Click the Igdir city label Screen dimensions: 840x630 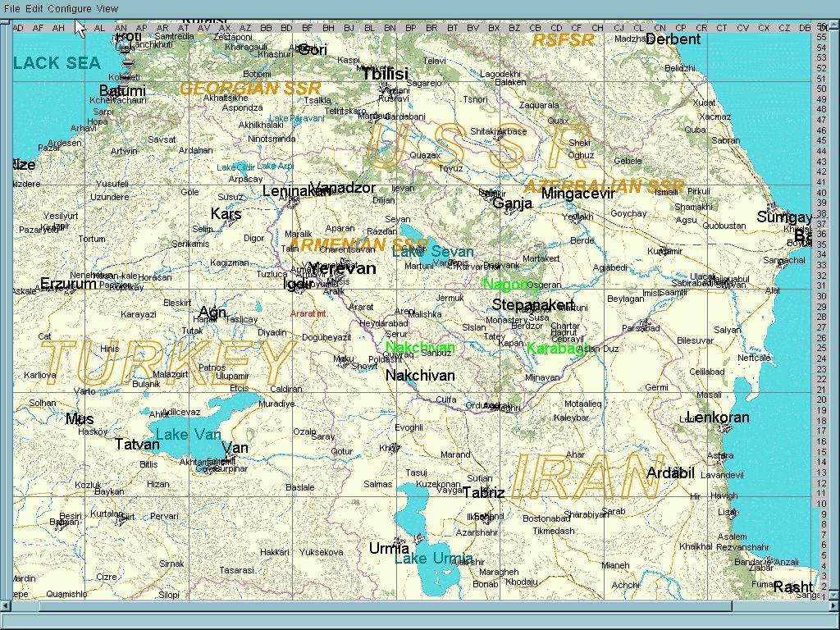pyautogui.click(x=298, y=283)
